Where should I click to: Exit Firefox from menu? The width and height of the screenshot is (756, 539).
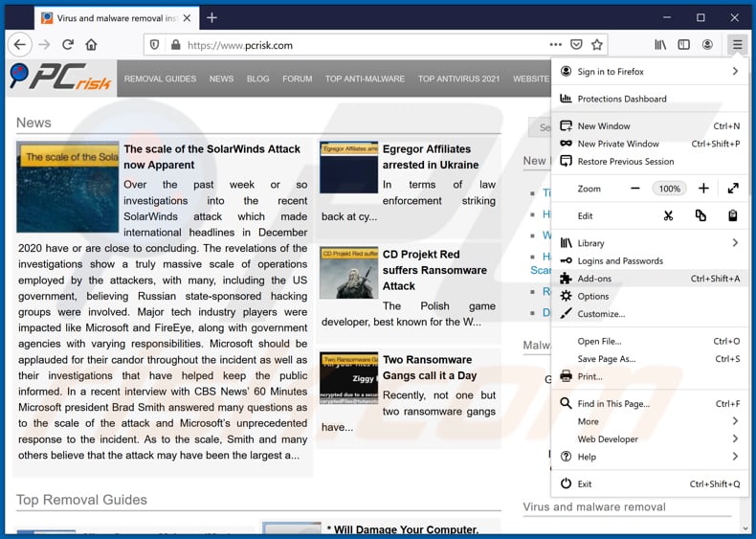[x=650, y=484]
